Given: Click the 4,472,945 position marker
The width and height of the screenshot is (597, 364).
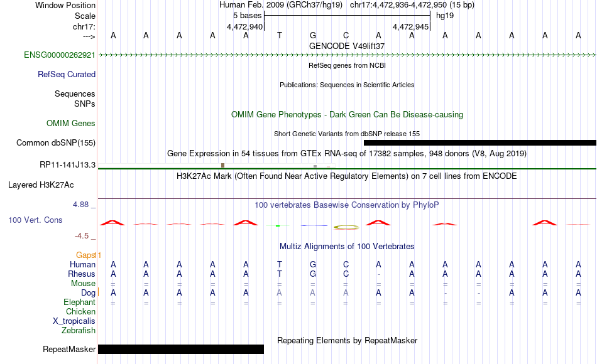Looking at the screenshot, I should [411, 26].
